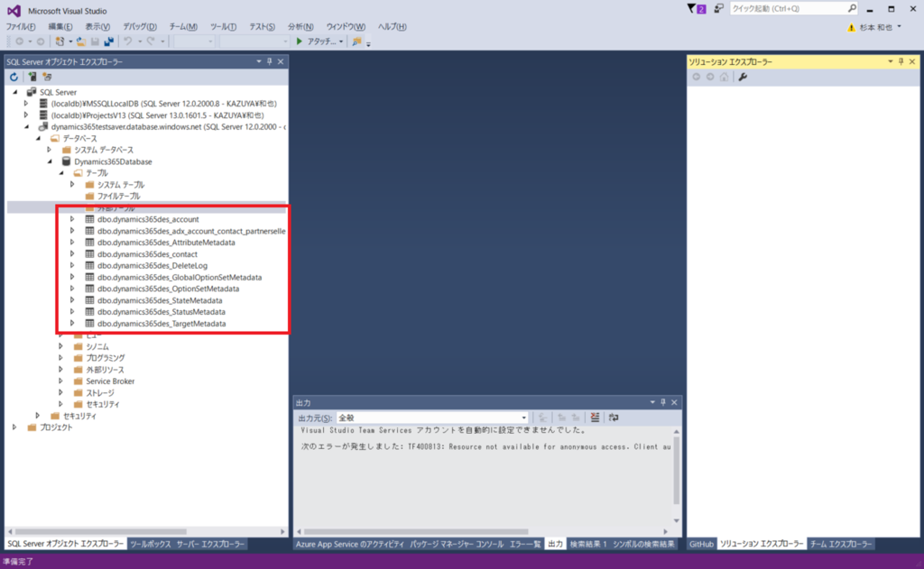
Task: Close the SQL Server Object Explorer panel
Action: pos(281,61)
